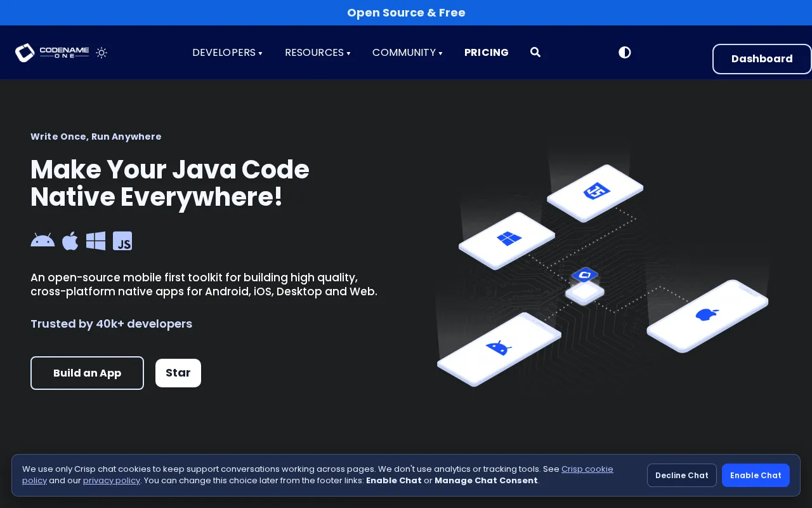Click 'Trusted by 40k+ developers' text
The width and height of the screenshot is (812, 508).
click(111, 324)
